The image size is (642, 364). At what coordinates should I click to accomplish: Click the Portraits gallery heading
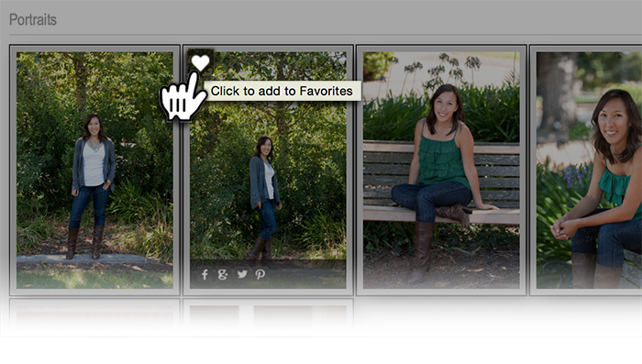coord(33,19)
